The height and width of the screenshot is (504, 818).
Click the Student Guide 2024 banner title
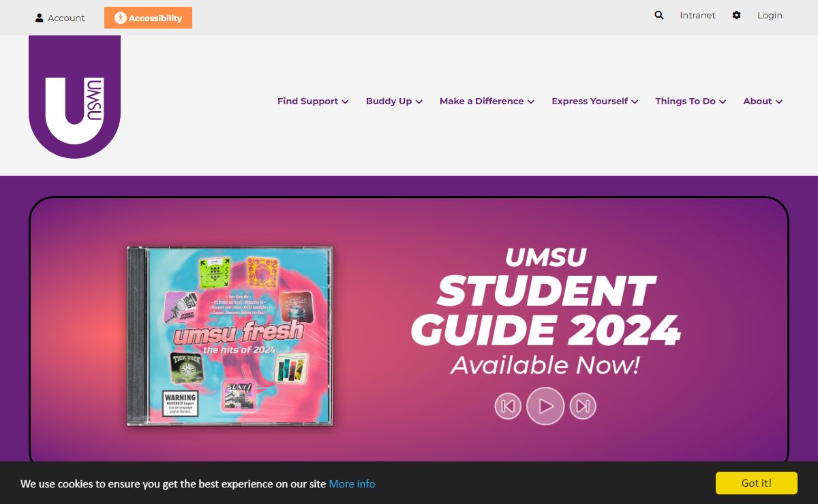[545, 297]
